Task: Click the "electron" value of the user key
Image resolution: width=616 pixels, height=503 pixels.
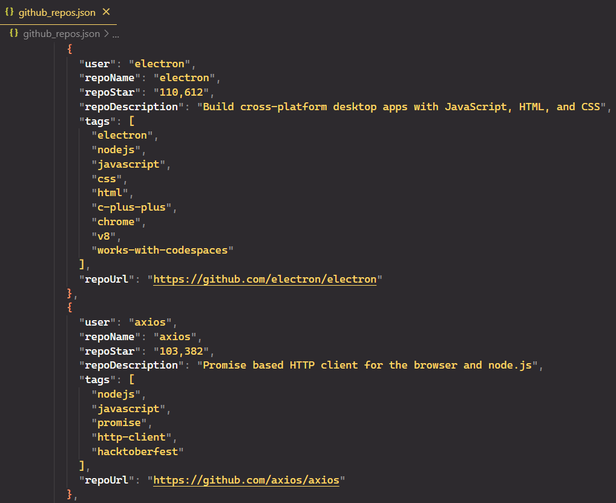Action: click(160, 64)
